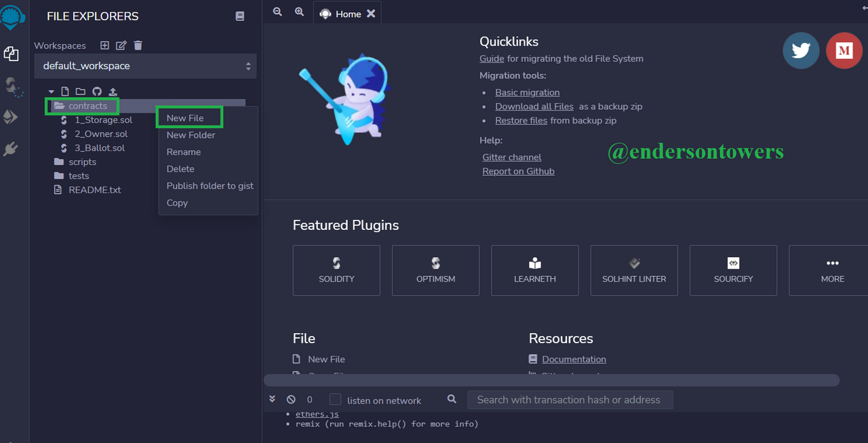Choose Delete from context menu
This screenshot has height=443, width=868.
click(x=180, y=169)
